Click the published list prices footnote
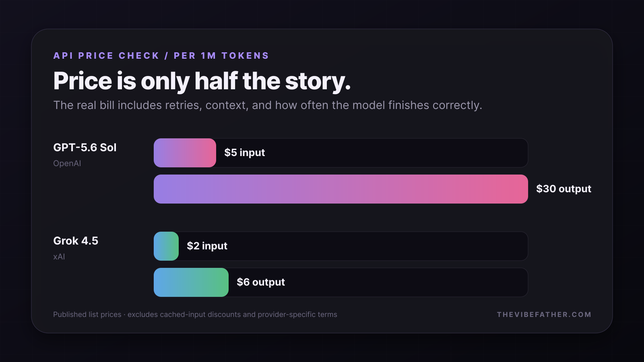This screenshot has height=362, width=644. (195, 315)
